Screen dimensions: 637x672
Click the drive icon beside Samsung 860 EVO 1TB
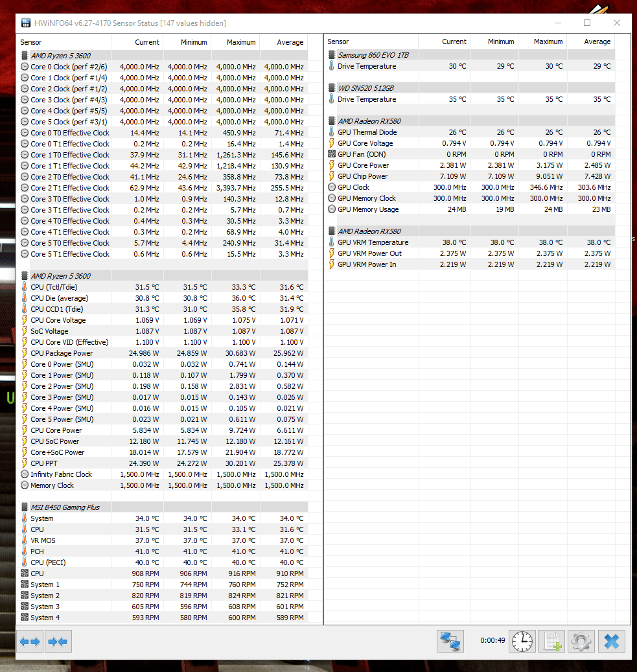point(331,55)
